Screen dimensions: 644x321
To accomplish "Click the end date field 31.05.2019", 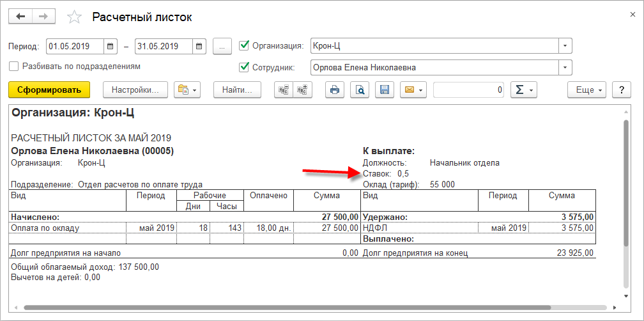I will click(164, 46).
